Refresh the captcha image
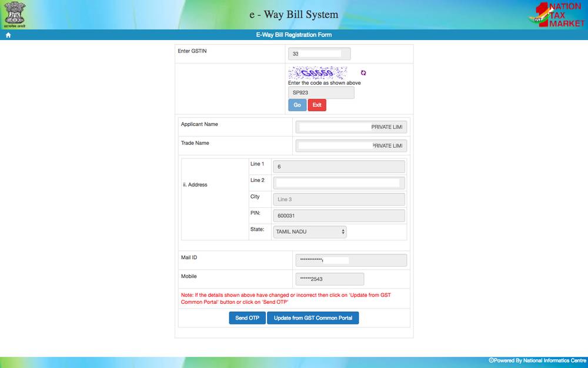The width and height of the screenshot is (588, 368). (x=363, y=73)
